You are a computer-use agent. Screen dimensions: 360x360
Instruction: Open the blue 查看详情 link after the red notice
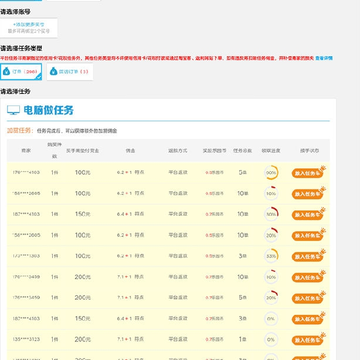324,58
